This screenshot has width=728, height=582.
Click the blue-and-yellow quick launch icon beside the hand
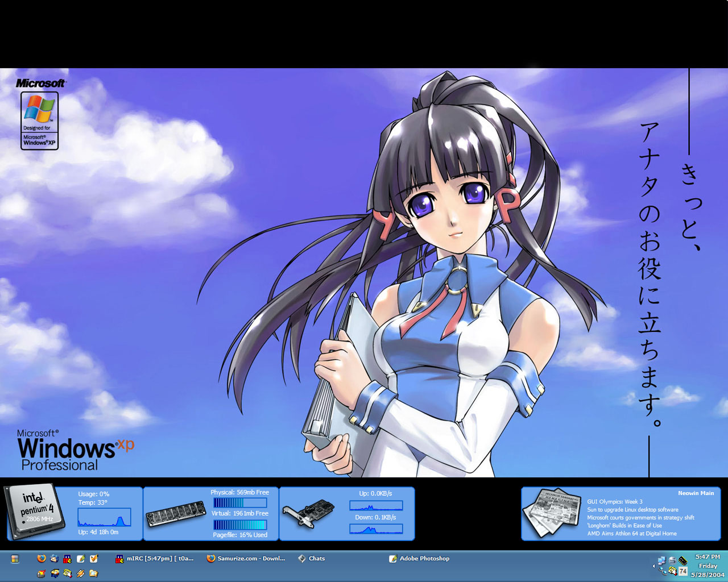coord(55,573)
